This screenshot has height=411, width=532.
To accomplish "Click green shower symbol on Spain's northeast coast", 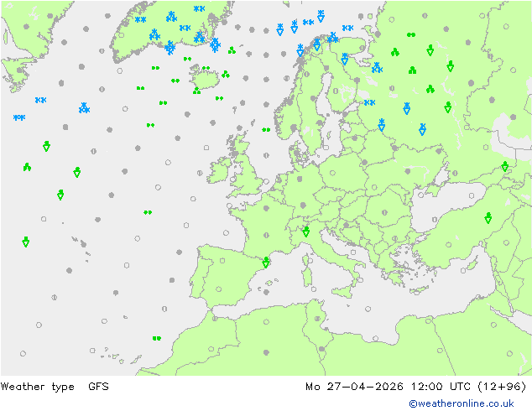I will (266, 263).
